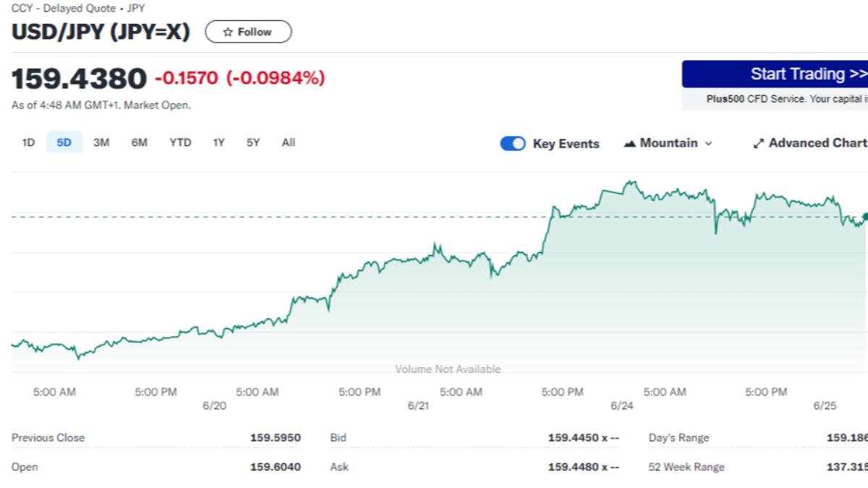868x488 pixels.
Task: Click the Mountain chart type icon
Action: pyautogui.click(x=629, y=143)
